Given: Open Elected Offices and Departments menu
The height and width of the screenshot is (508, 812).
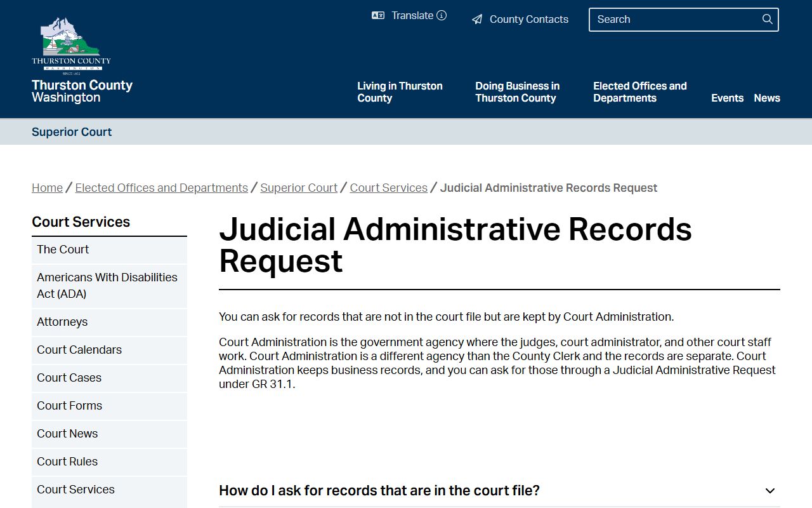Looking at the screenshot, I should pos(640,92).
